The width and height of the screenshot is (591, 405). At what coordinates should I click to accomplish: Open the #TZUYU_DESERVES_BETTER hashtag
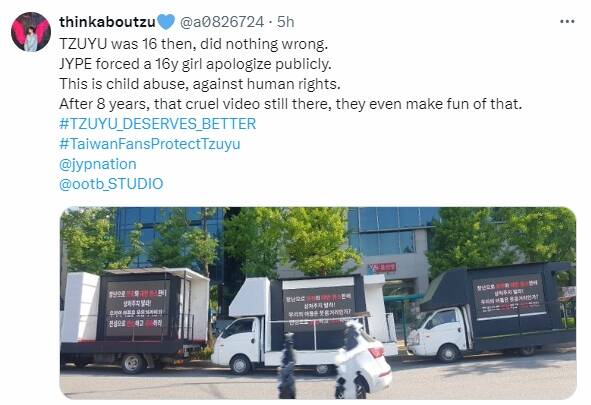pos(158,124)
